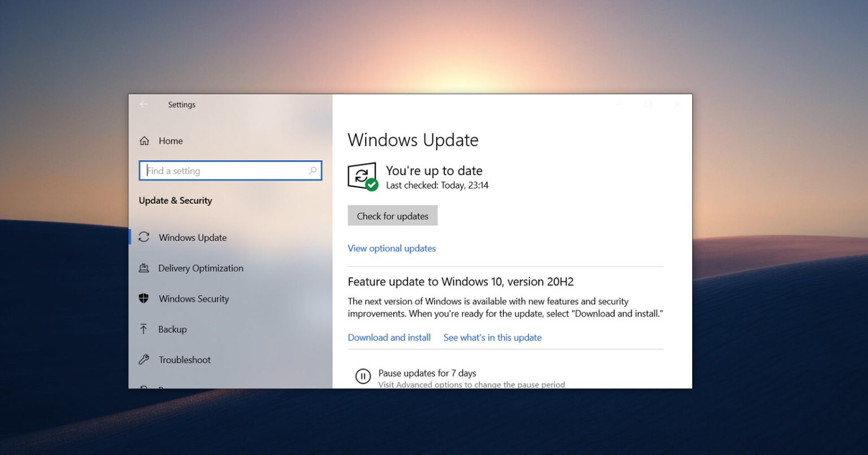Focus the 'Find a setting' search field
Screen dimensions: 868x455
coord(226,171)
